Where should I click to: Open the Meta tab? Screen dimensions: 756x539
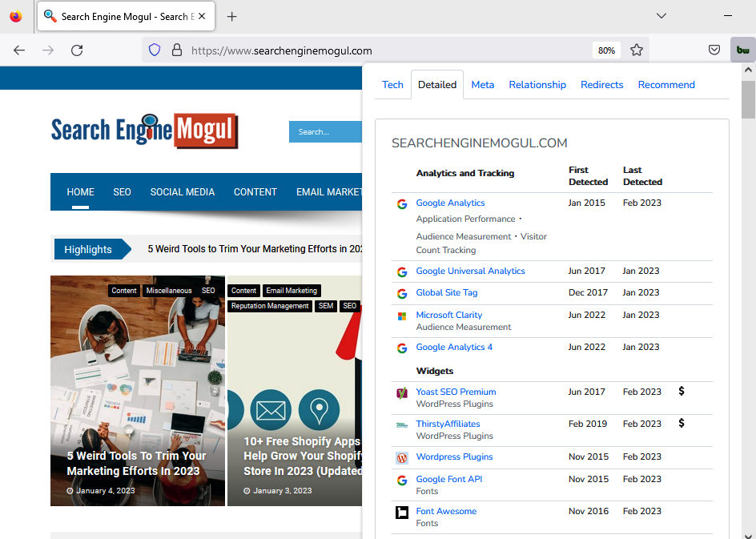point(483,84)
